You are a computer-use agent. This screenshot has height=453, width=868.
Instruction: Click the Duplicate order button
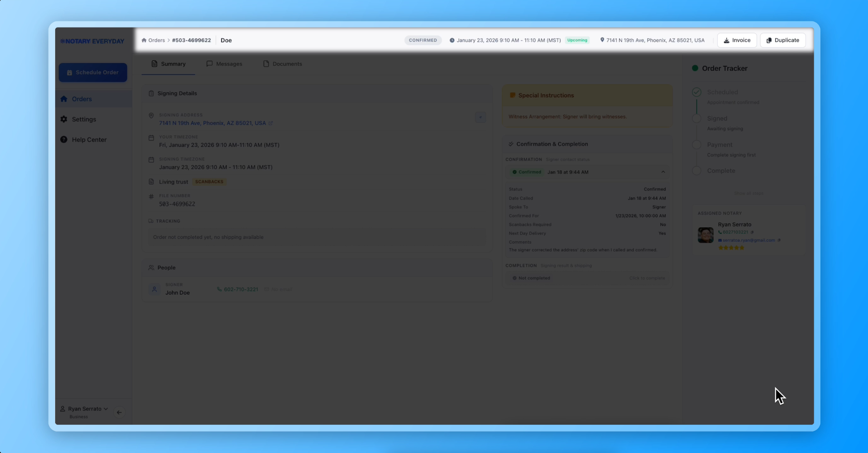[782, 40]
